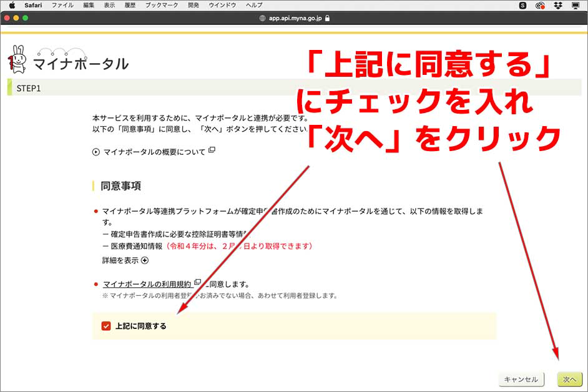
Task: Open the 開発 menu in the menu bar
Action: coord(193,6)
